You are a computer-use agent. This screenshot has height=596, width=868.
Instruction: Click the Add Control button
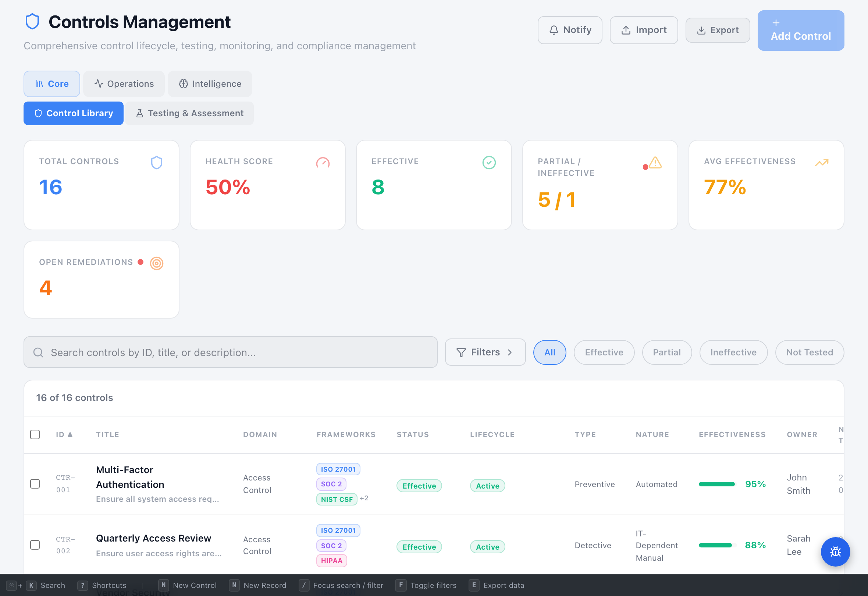point(801,30)
